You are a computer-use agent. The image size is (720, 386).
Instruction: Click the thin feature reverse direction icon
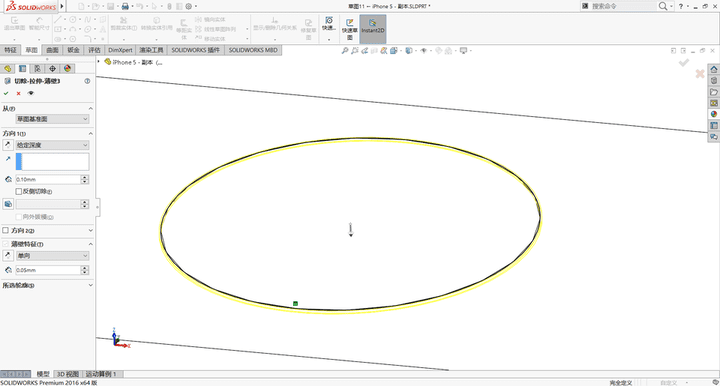tap(7, 256)
